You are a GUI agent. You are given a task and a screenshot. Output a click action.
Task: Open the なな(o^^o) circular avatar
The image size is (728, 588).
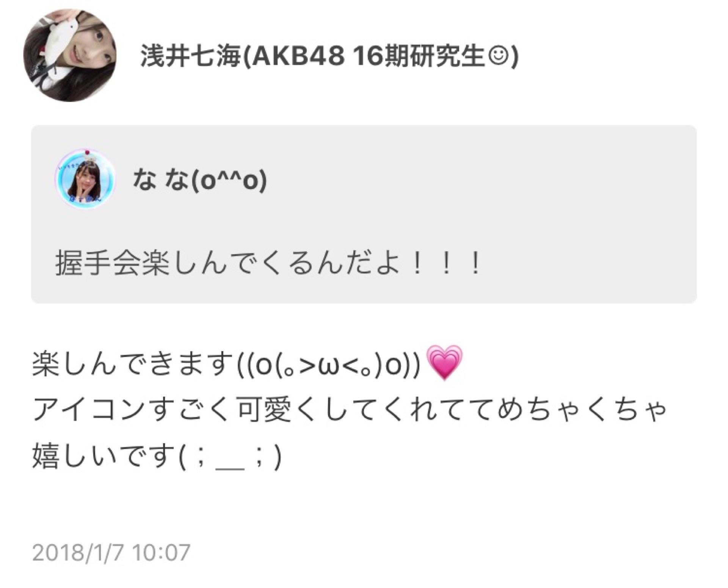85,178
